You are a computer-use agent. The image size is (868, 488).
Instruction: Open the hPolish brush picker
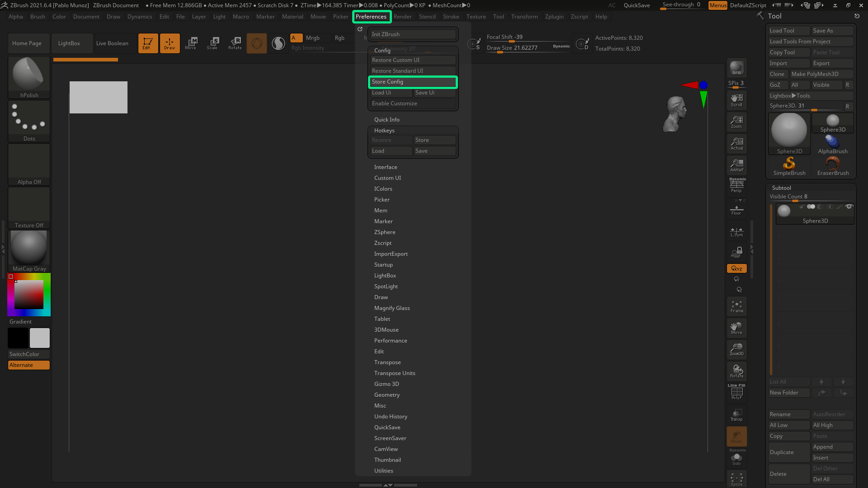coord(29,77)
